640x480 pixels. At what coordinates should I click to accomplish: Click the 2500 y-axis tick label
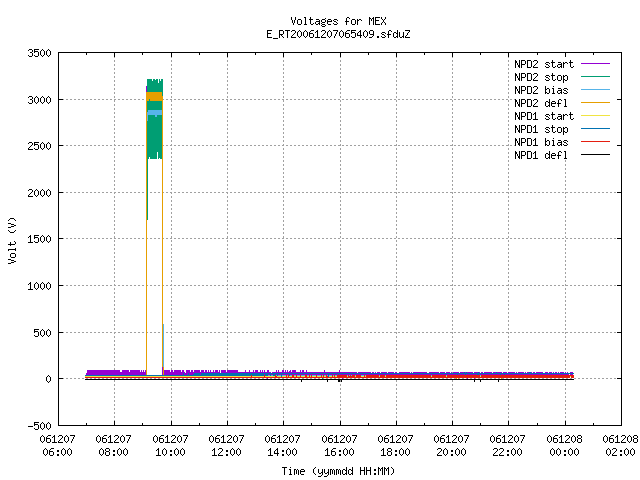pyautogui.click(x=40, y=146)
